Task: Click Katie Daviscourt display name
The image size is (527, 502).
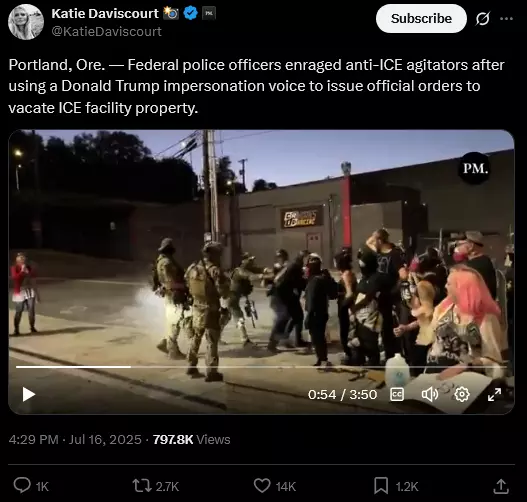Action: [x=105, y=13]
